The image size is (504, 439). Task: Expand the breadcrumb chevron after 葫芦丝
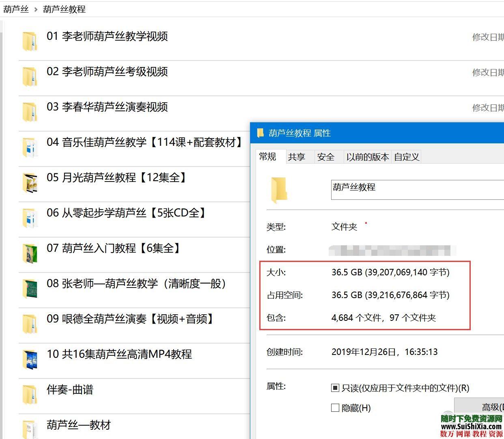[36, 9]
